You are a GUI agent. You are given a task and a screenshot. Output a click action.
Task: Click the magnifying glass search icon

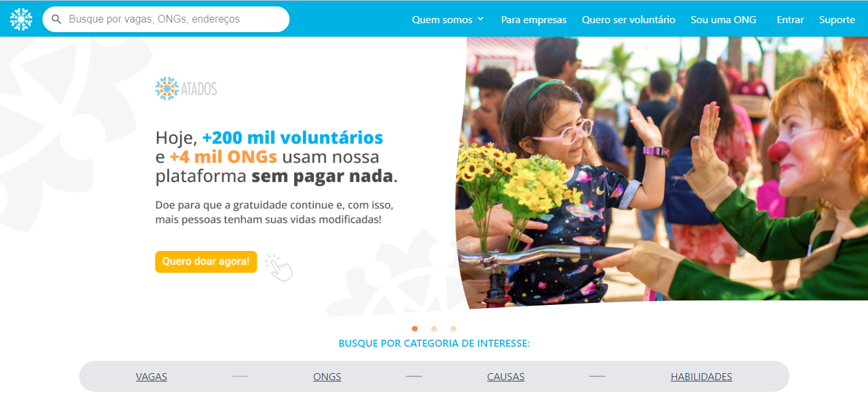tap(57, 19)
